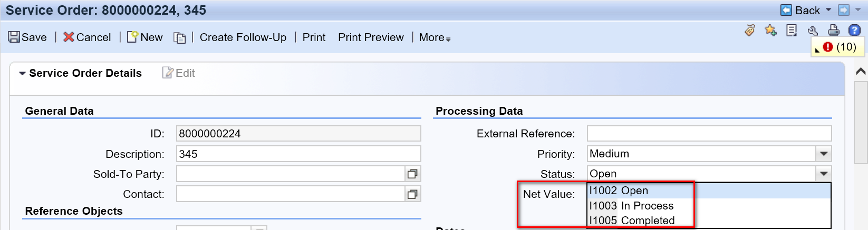Save the service order
The height and width of the screenshot is (230, 868).
tap(27, 37)
